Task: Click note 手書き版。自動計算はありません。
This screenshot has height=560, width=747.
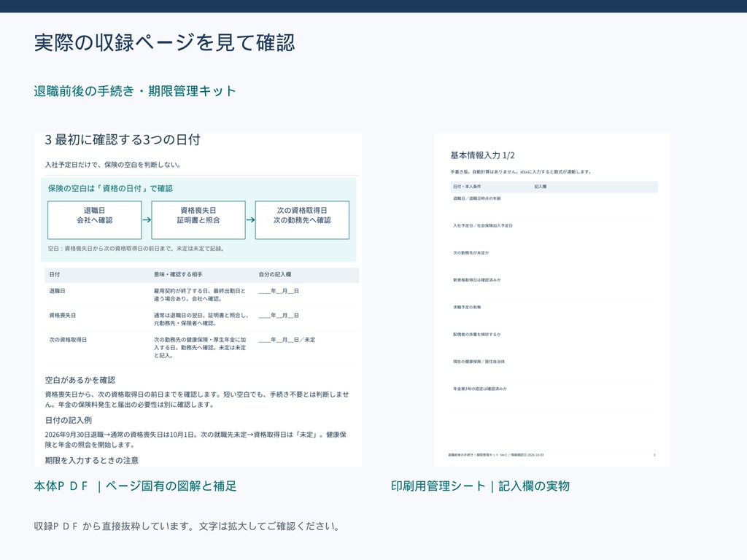Action: pyautogui.click(x=520, y=172)
